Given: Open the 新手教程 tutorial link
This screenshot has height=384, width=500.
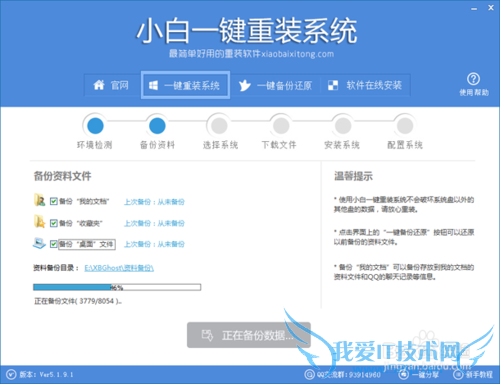Looking at the screenshot, I should 473,375.
